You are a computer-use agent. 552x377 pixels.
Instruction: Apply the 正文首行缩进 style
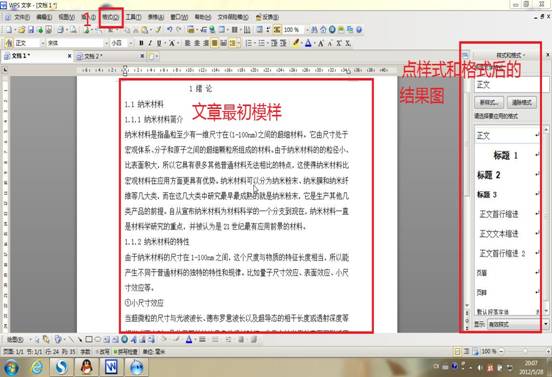click(x=507, y=214)
